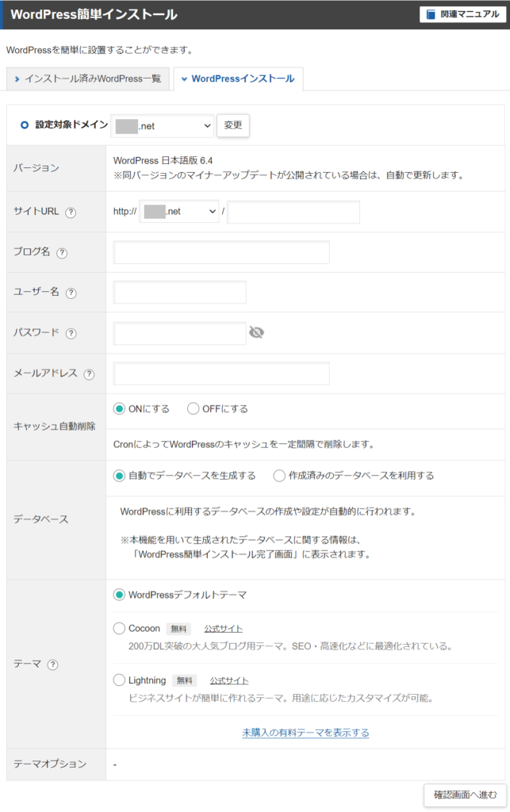
Task: Open Lightning 公式サイト link
Action: point(229,680)
